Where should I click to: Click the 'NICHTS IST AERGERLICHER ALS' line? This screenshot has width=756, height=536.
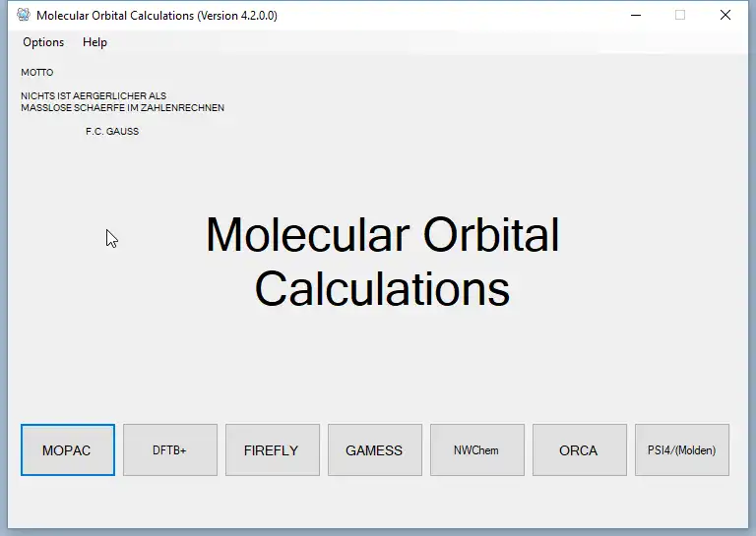(94, 95)
